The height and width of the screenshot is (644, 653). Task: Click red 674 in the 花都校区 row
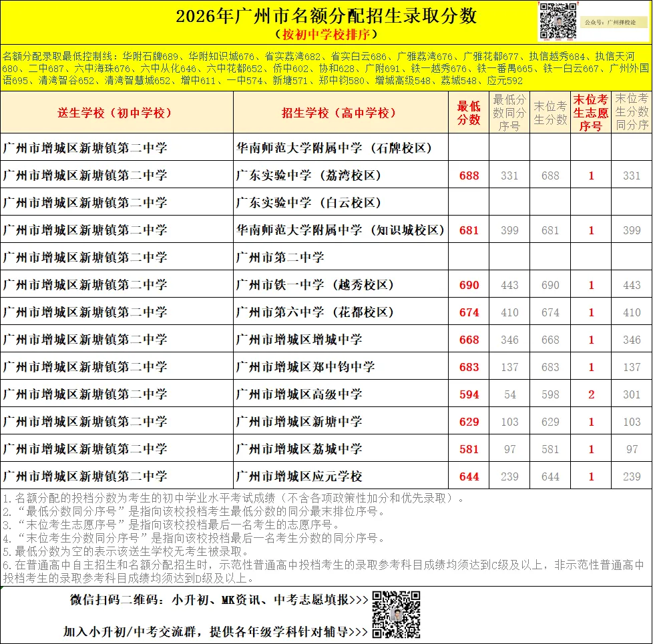coord(469,312)
